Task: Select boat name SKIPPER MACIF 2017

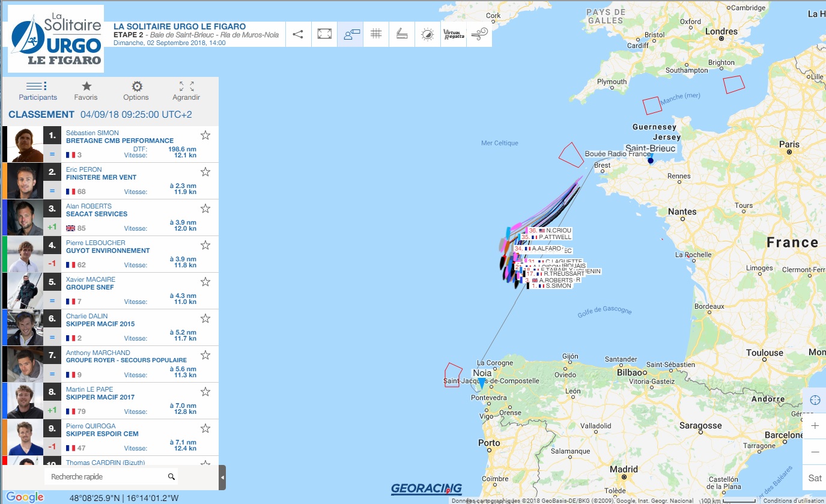Action: (x=100, y=397)
